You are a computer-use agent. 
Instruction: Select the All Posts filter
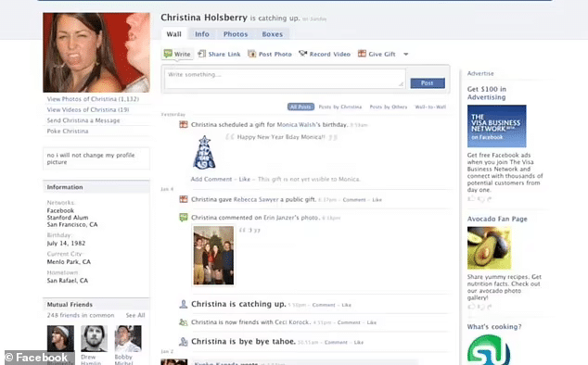pos(300,107)
